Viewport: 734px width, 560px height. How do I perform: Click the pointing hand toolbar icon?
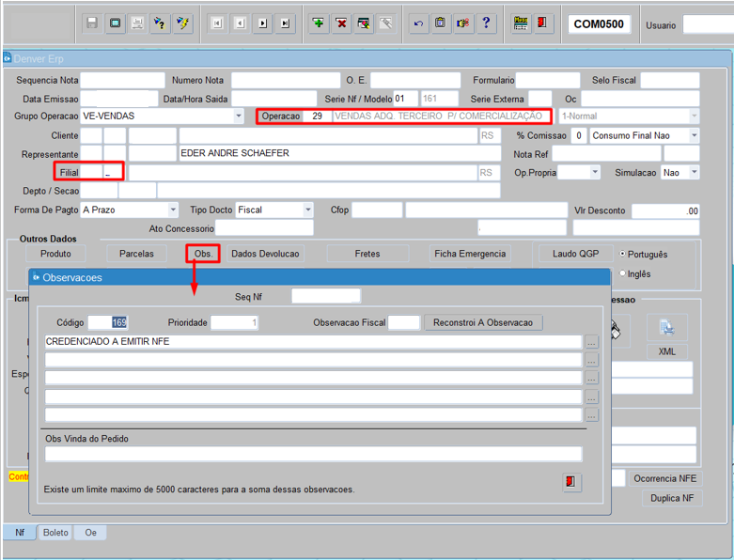click(x=463, y=23)
